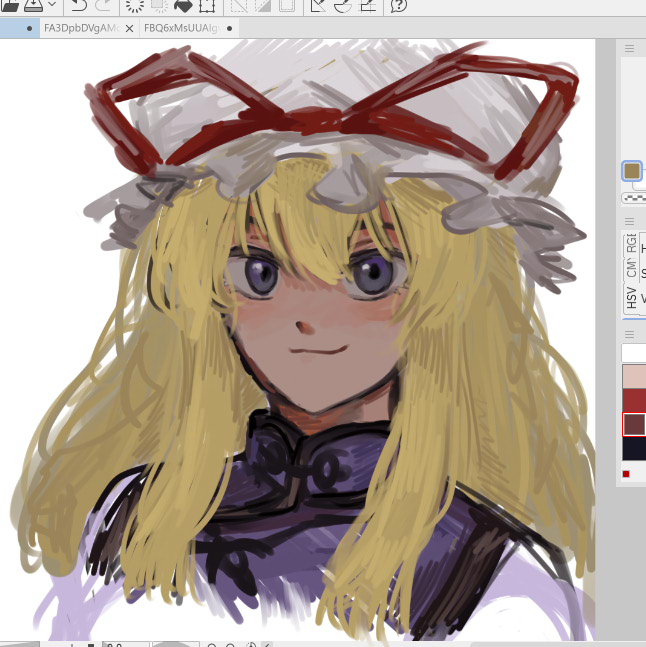Pick the light pink color swatch

(x=634, y=376)
